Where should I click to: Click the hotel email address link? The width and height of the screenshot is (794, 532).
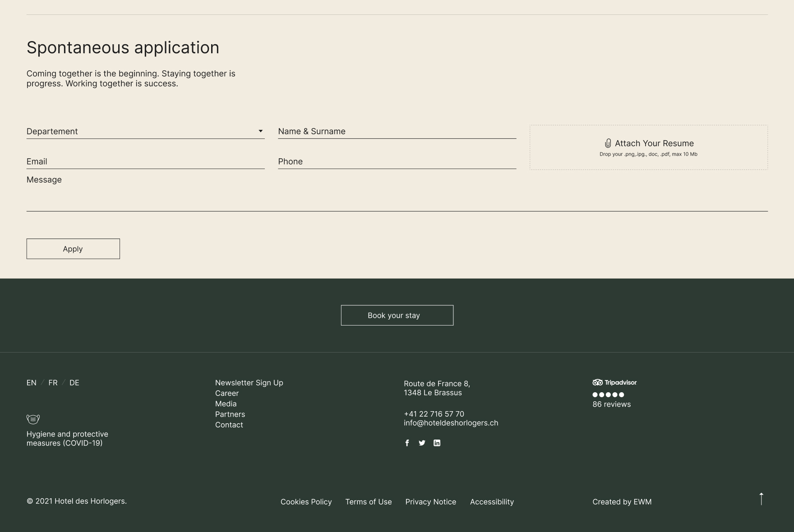[451, 423]
